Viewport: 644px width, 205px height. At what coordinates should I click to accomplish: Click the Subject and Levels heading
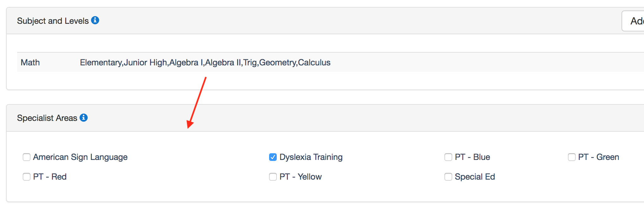(x=53, y=21)
